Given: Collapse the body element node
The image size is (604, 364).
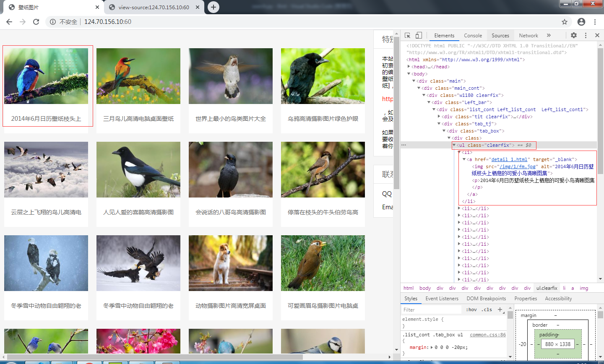Looking at the screenshot, I should (409, 74).
